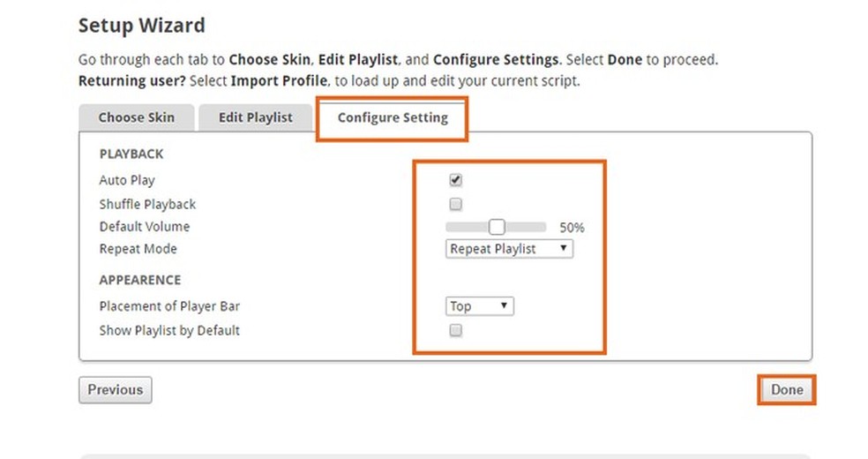Switch to the Choose Skin tab
The image size is (868, 459).
click(x=136, y=117)
